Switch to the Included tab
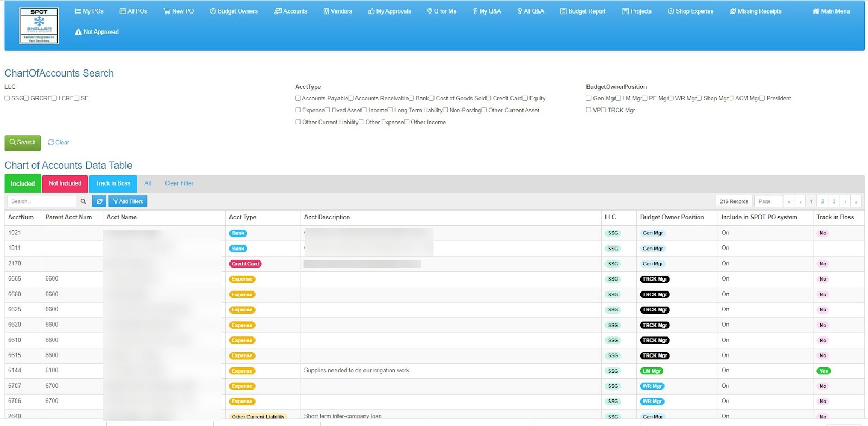Screen dimensions: 868x426 tap(23, 183)
